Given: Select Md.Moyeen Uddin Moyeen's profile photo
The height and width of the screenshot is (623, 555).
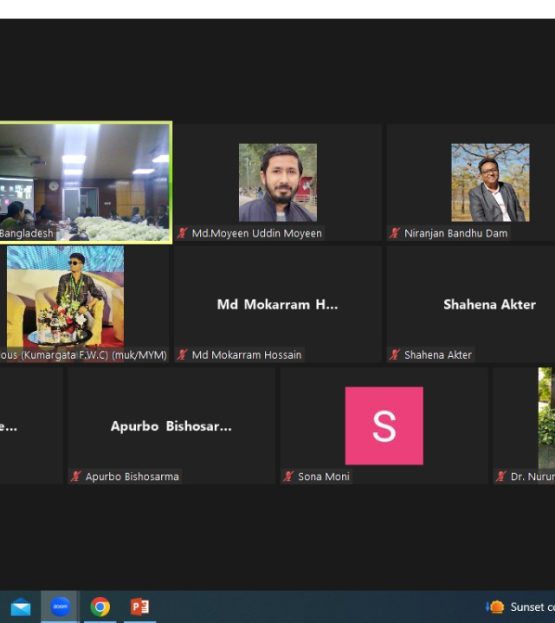Looking at the screenshot, I should point(278,182).
